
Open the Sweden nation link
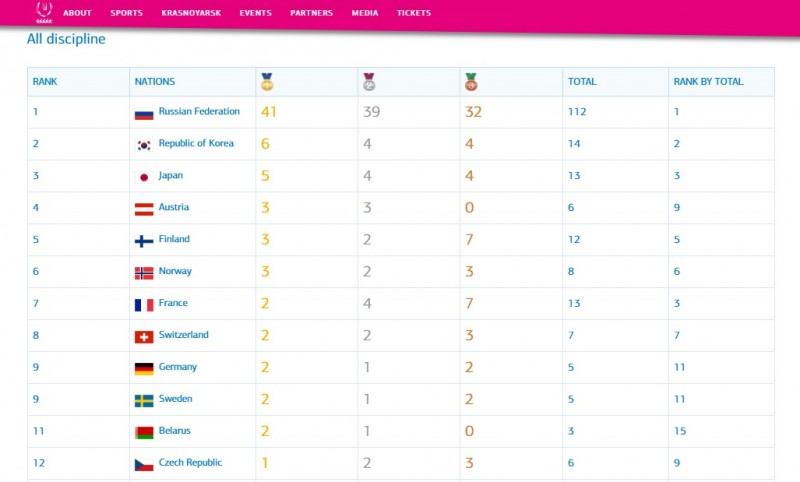[x=175, y=398]
